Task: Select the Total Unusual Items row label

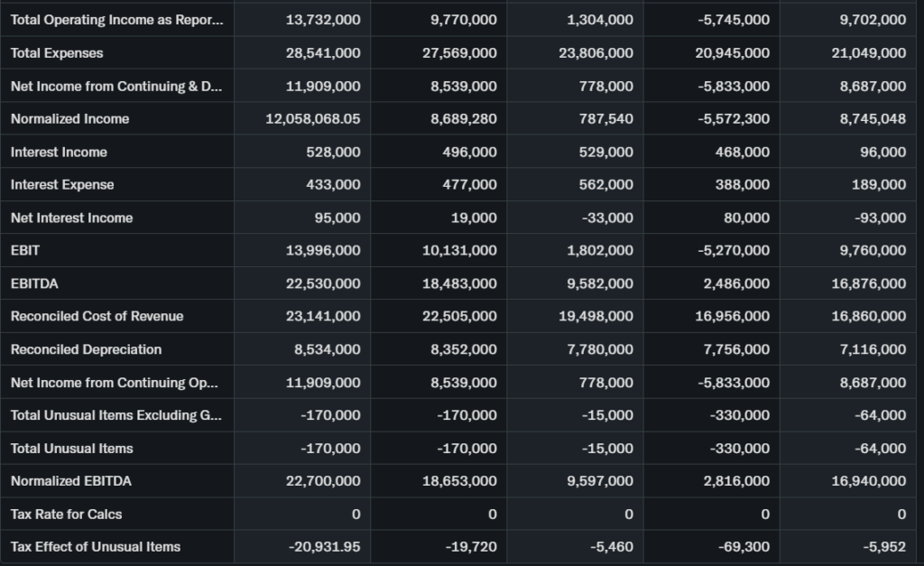Action: pos(71,449)
